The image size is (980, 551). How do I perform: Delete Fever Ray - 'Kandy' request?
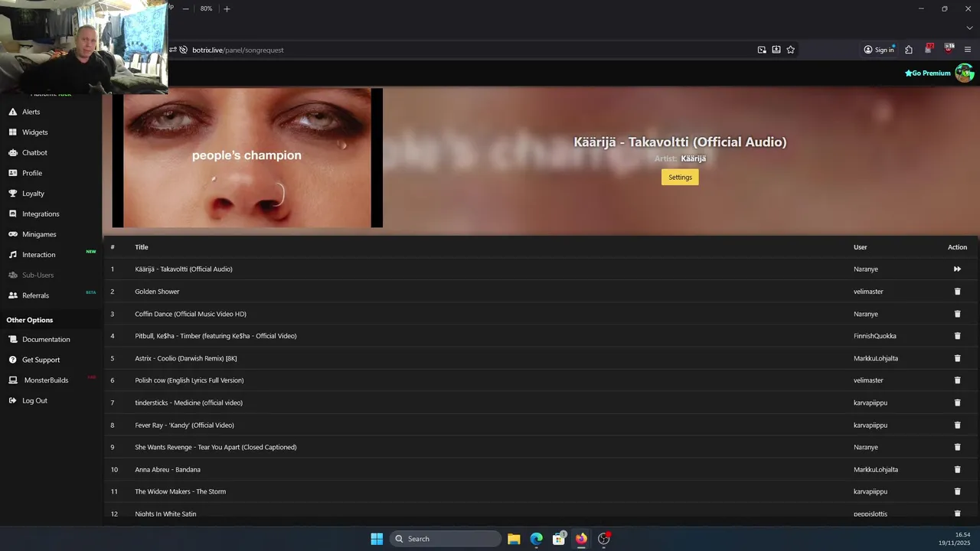click(x=957, y=425)
